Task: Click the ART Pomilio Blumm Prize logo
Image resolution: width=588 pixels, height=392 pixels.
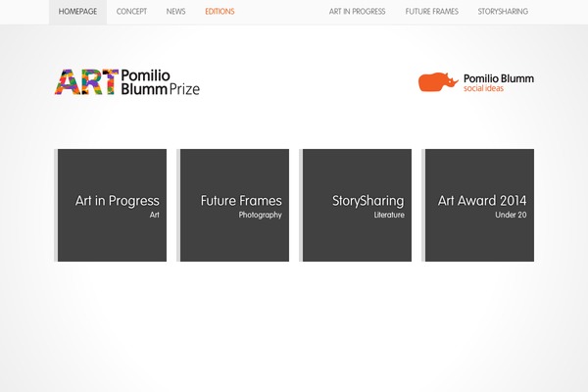Action: [x=127, y=81]
